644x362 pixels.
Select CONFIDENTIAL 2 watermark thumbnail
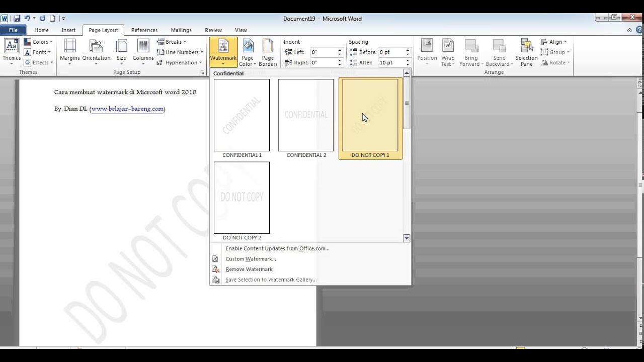[x=306, y=119]
